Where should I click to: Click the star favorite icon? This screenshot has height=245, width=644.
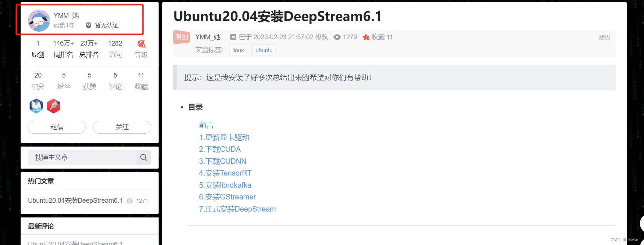click(366, 37)
